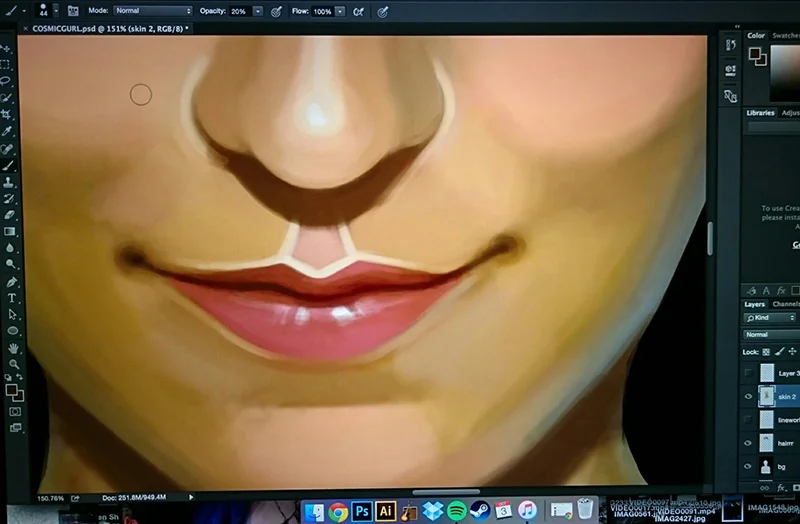This screenshot has height=524, width=800.
Task: Change the screen mode
Action: pos(15,428)
